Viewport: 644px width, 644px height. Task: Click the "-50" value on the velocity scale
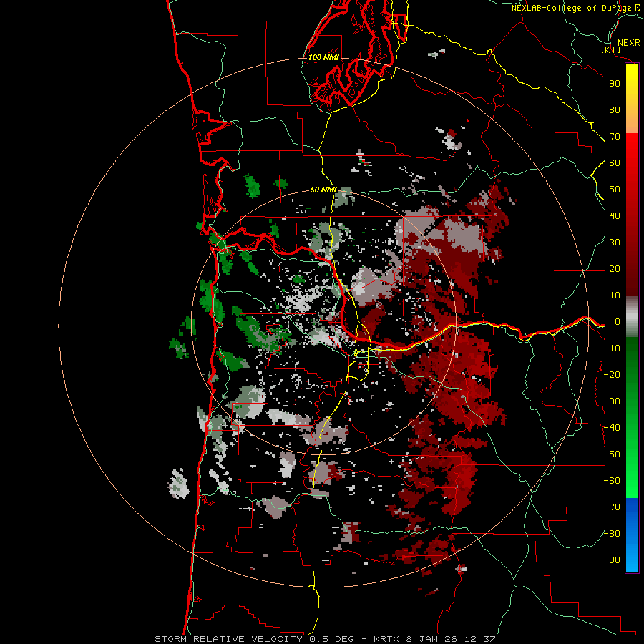(612, 454)
